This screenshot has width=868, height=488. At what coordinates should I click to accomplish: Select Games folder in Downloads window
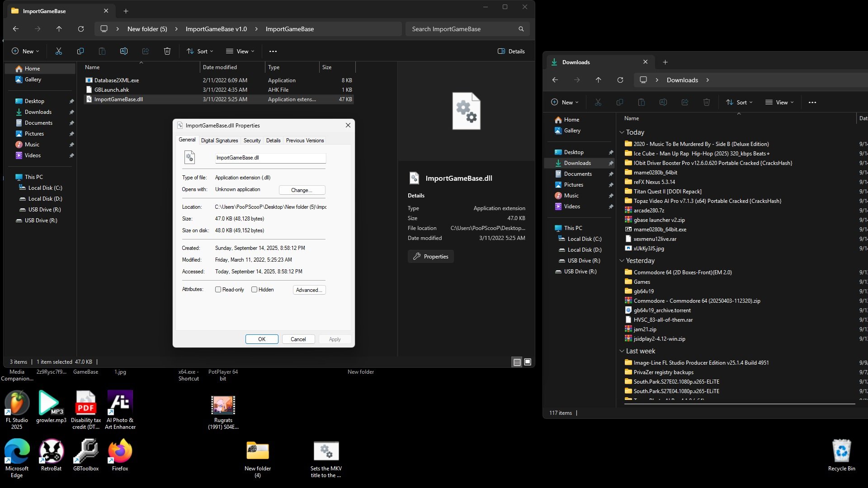click(x=642, y=282)
